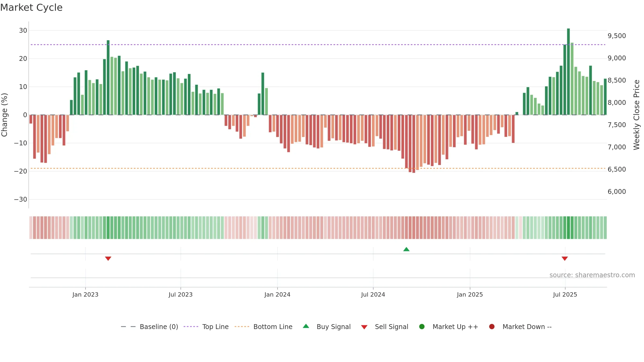Toggle the Bottom Line legend entry
The width and height of the screenshot is (644, 362).
pyautogui.click(x=264, y=327)
